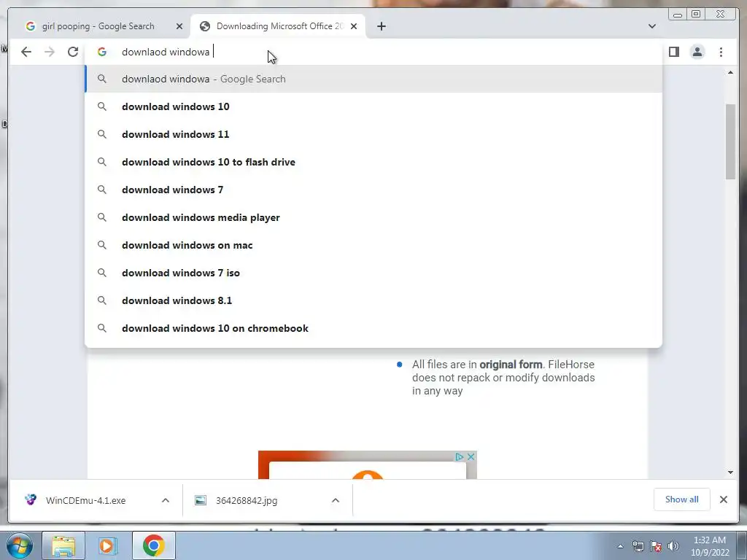Open Action Center flag icon
Screen dimensions: 747x560
[x=656, y=547]
